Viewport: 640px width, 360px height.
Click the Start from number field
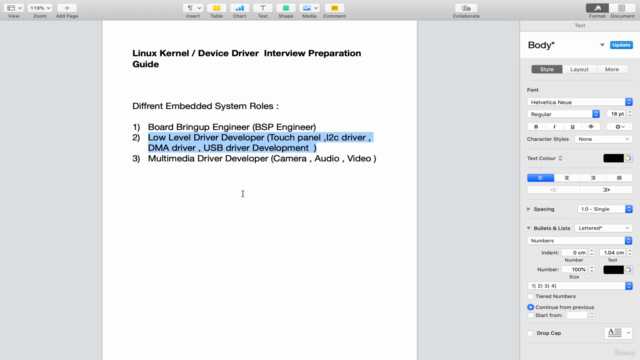click(577, 315)
